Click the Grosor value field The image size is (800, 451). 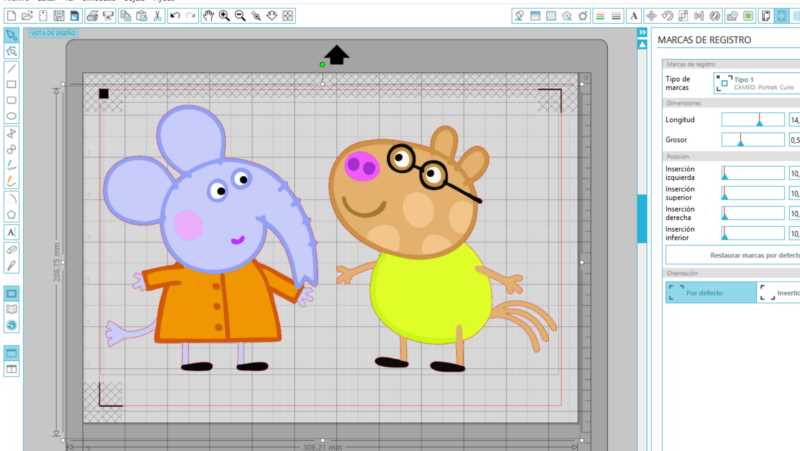[x=794, y=140]
